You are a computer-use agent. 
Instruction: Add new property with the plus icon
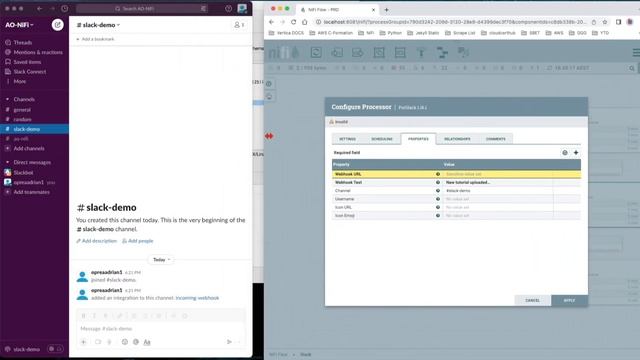click(x=576, y=153)
